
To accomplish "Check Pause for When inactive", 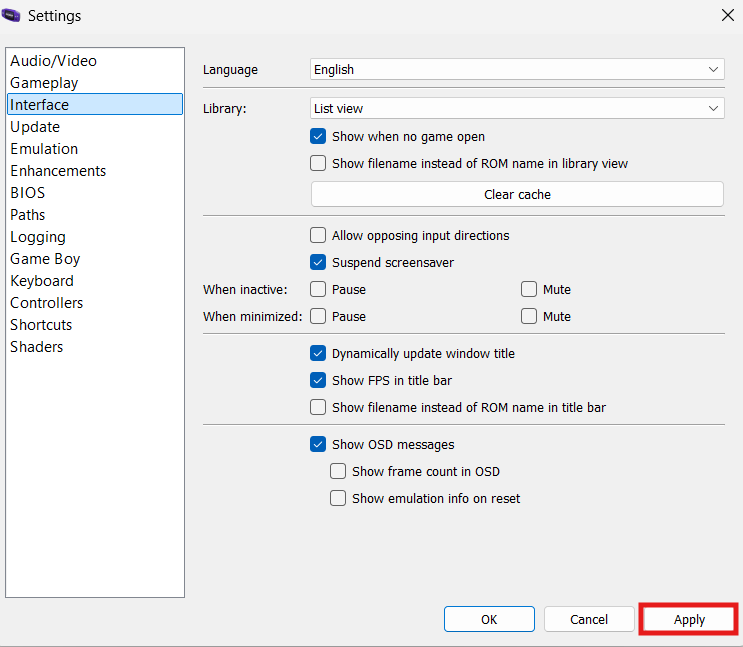I will [318, 289].
